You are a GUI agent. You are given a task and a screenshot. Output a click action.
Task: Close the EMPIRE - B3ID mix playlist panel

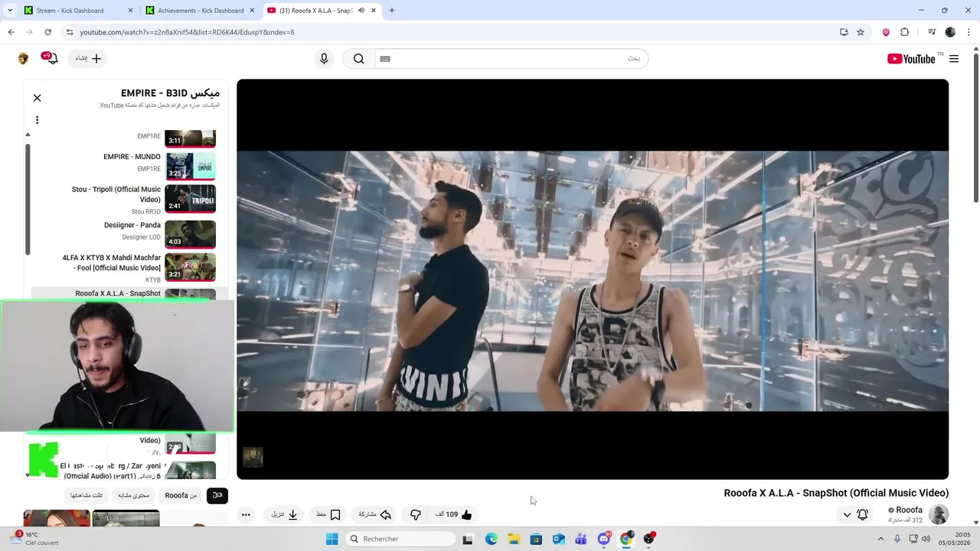point(37,98)
